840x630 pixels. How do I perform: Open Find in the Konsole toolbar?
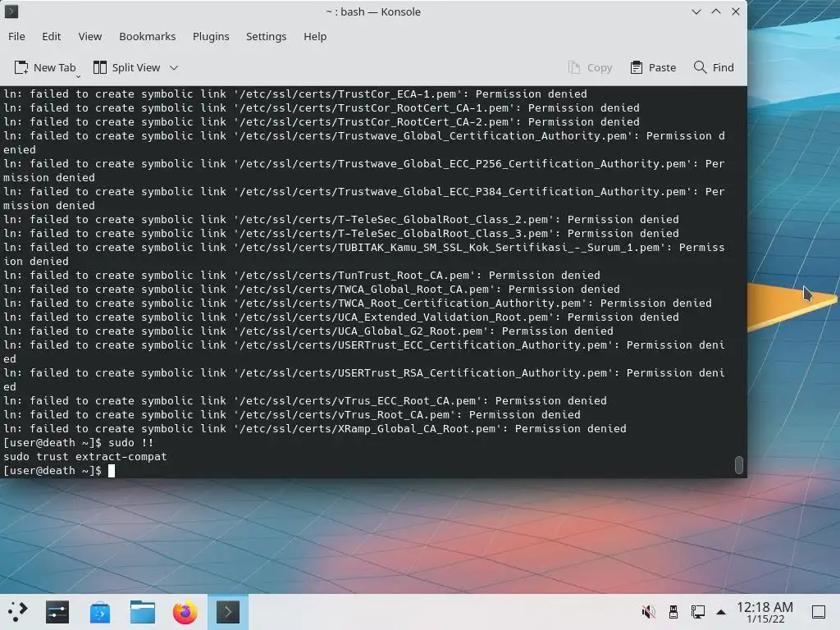coord(714,67)
